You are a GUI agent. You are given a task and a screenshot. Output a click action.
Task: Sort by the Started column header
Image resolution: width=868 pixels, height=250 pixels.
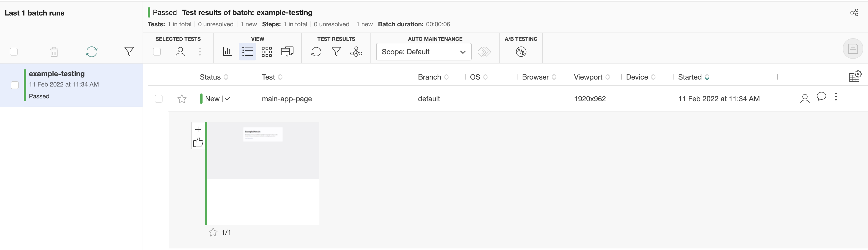point(689,77)
